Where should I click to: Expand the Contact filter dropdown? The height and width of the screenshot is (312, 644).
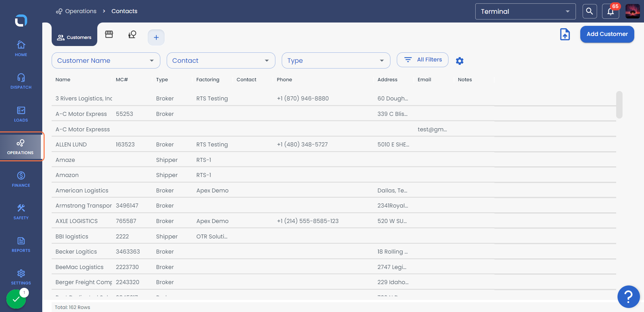[x=221, y=60]
